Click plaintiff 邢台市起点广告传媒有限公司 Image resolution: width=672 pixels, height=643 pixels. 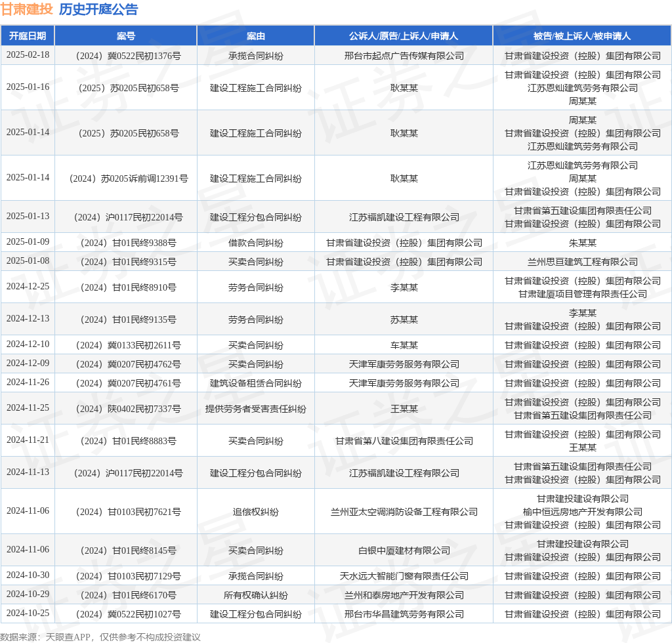point(404,56)
